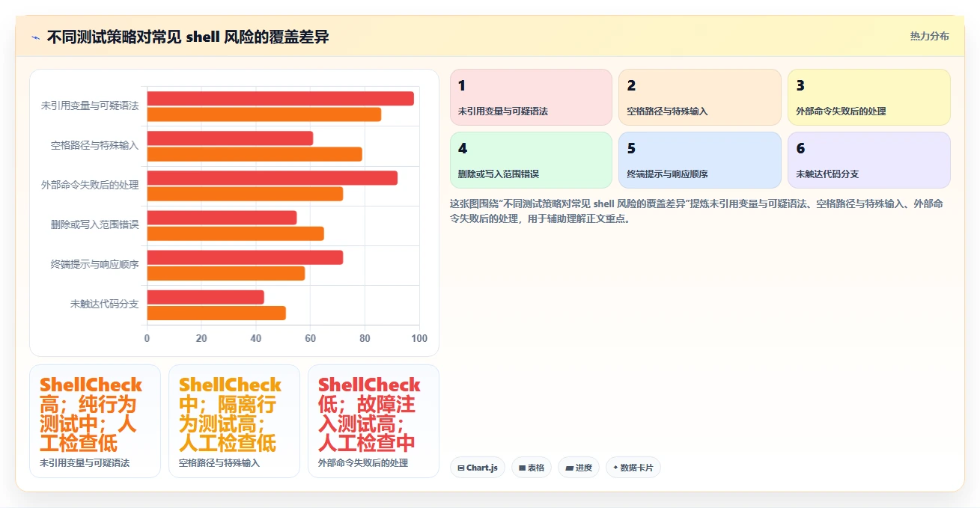Open card 2 空格路径与特殊输入
980x508 pixels.
coord(700,97)
